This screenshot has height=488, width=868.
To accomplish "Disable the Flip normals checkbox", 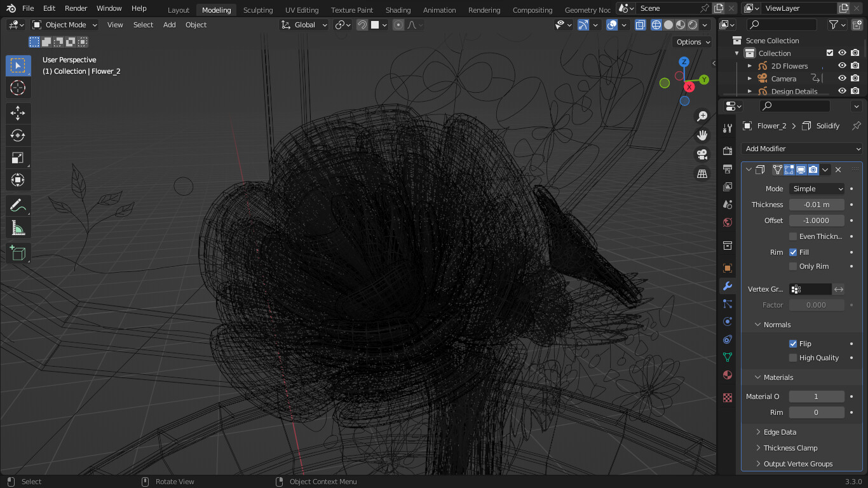I will [x=793, y=344].
